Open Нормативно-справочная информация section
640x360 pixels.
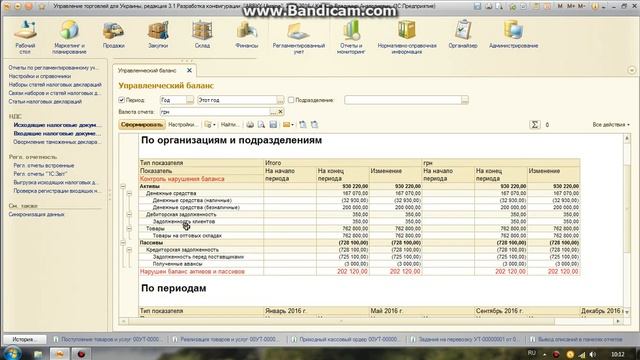point(407,37)
